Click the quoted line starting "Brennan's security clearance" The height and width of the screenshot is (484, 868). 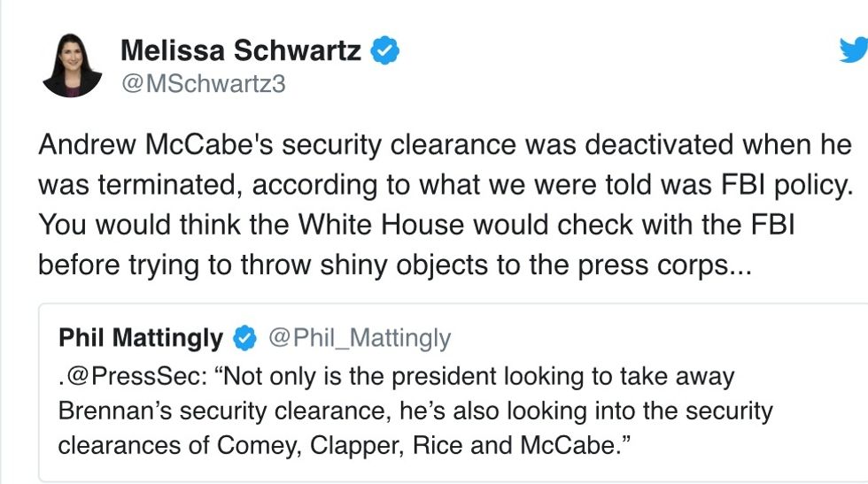[x=415, y=411]
